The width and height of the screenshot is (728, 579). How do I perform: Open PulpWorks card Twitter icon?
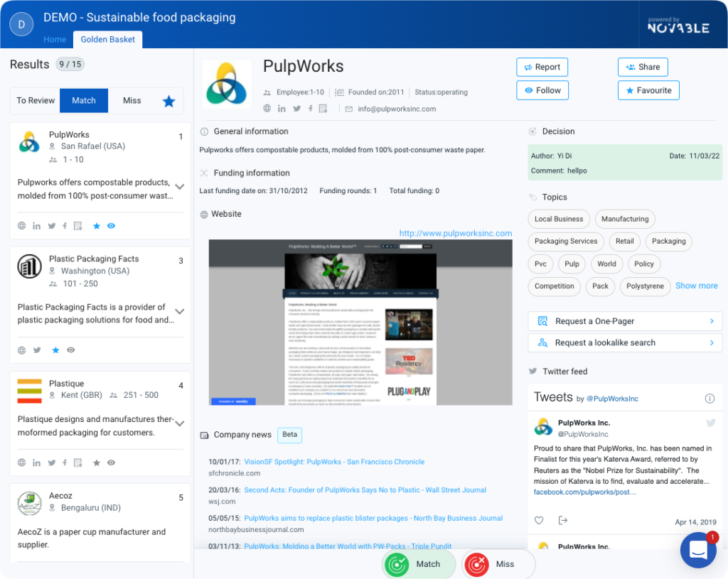51,226
